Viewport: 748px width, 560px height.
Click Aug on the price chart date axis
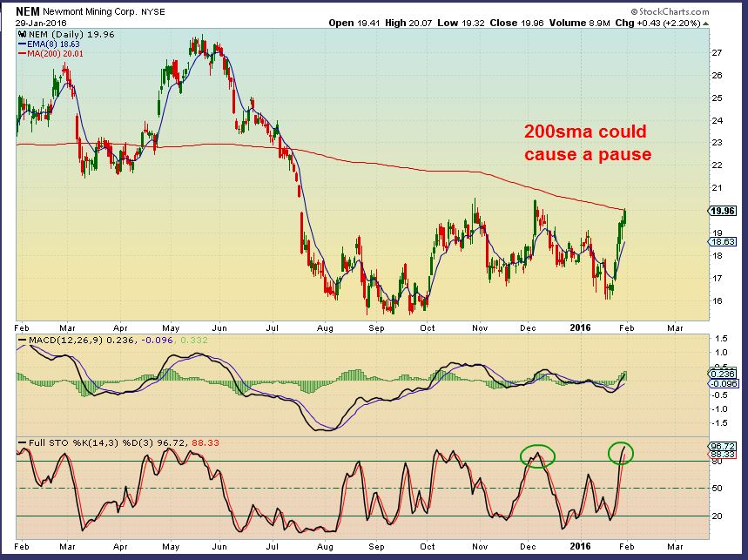point(325,328)
